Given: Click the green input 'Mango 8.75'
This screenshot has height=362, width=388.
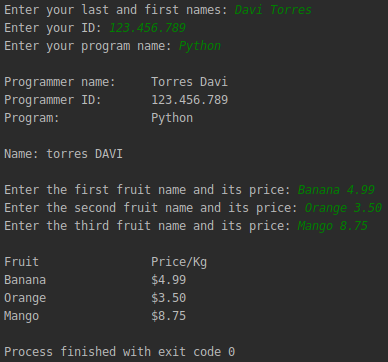Looking at the screenshot, I should click(x=332, y=226).
